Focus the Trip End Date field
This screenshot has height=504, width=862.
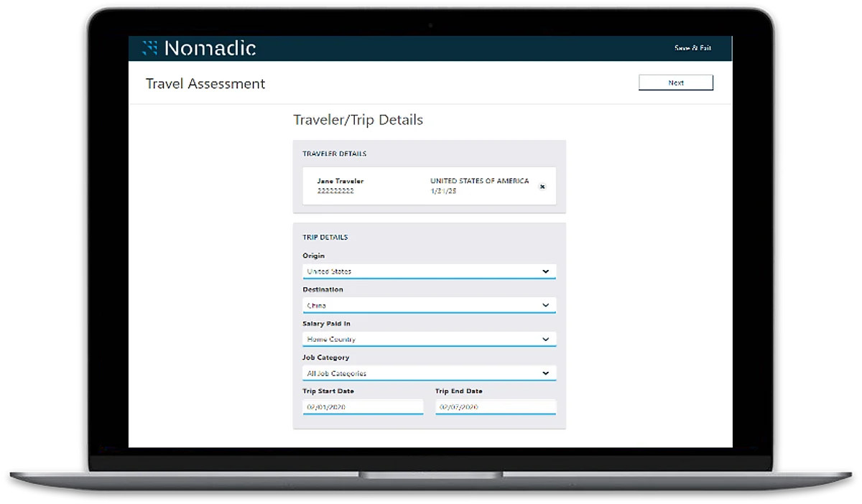click(495, 407)
